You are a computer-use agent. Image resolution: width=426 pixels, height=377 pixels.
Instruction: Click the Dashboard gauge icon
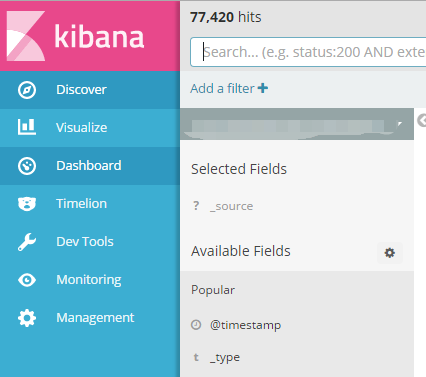pos(27,166)
